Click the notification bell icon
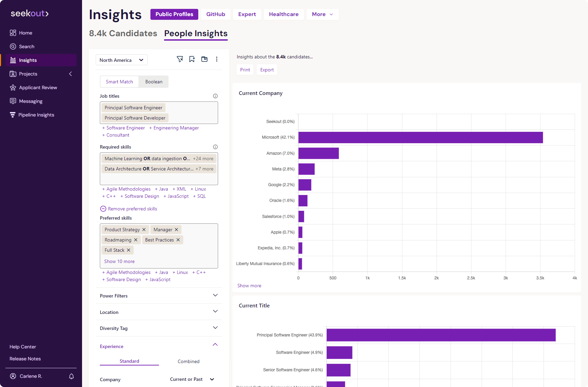Screen dimensions: 588x387 pyautogui.click(x=71, y=376)
